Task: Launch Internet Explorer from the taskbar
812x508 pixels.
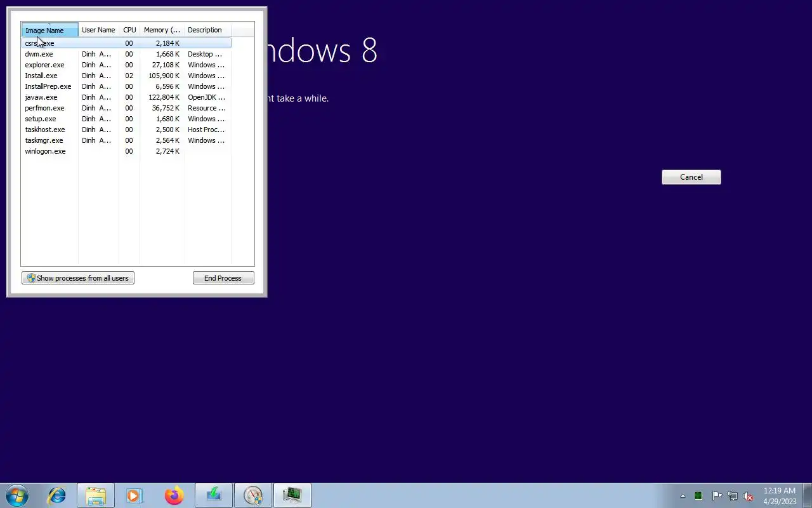Action: (57, 495)
